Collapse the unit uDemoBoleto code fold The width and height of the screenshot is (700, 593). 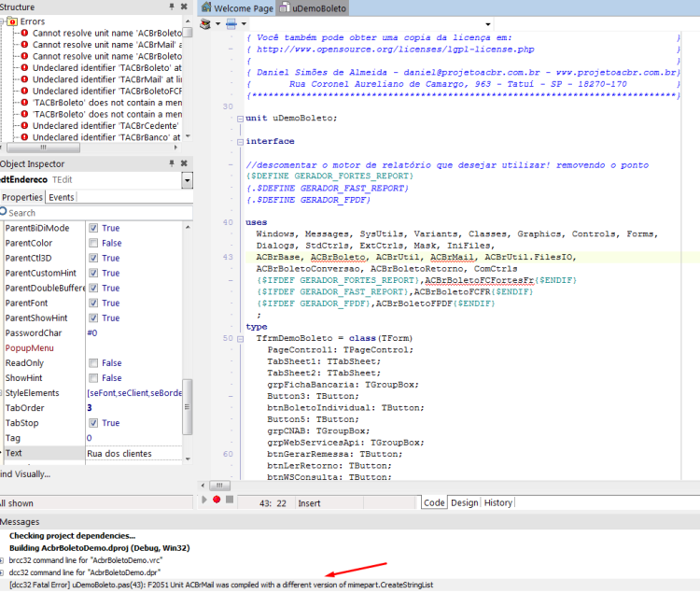point(240,119)
